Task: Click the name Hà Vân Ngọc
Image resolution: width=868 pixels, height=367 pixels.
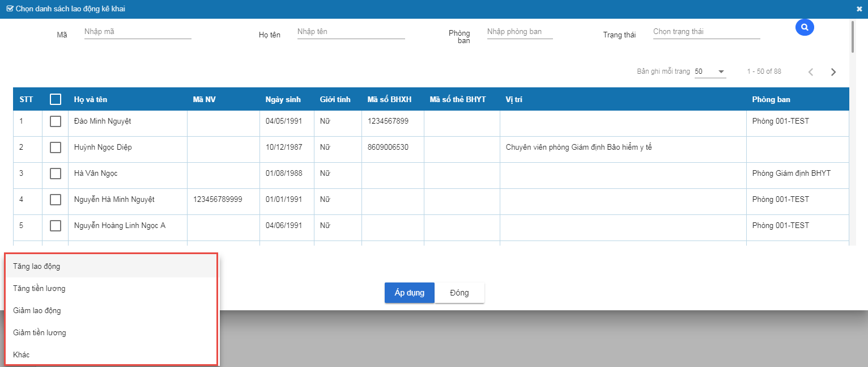Action: pyautogui.click(x=96, y=174)
